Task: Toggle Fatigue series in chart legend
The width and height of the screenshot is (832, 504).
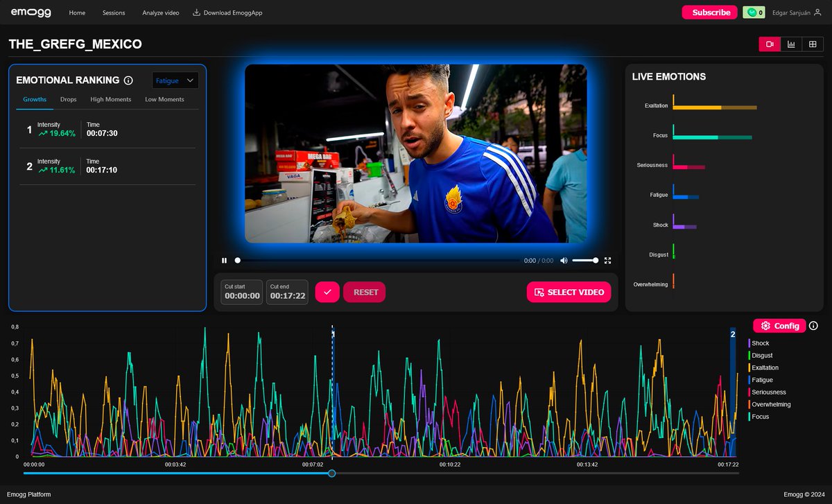Action: (761, 380)
